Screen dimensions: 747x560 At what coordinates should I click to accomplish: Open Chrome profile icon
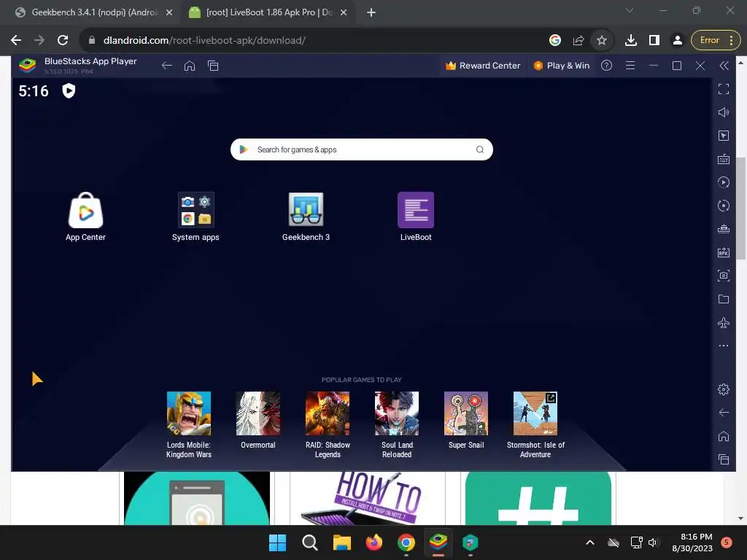(x=678, y=41)
